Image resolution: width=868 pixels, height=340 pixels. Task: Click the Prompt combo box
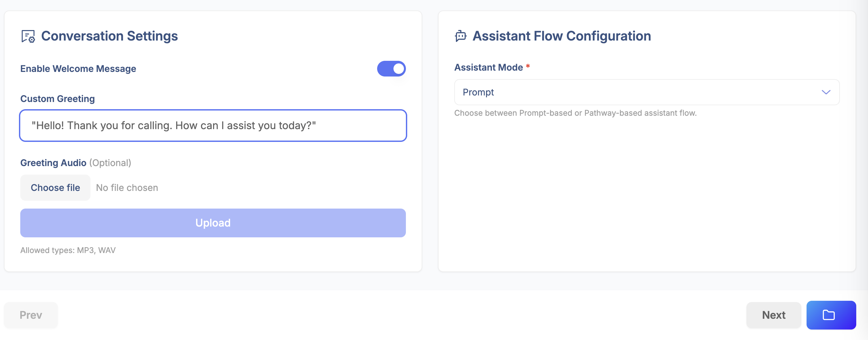click(x=640, y=92)
